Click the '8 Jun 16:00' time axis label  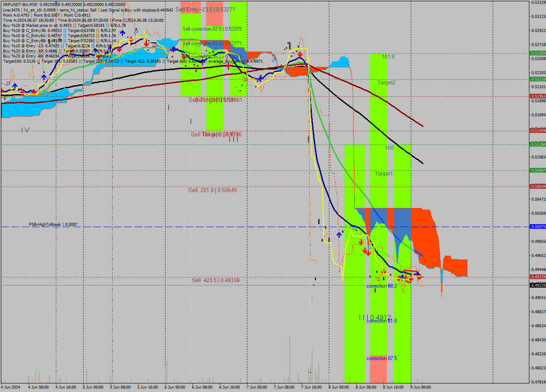click(393, 387)
